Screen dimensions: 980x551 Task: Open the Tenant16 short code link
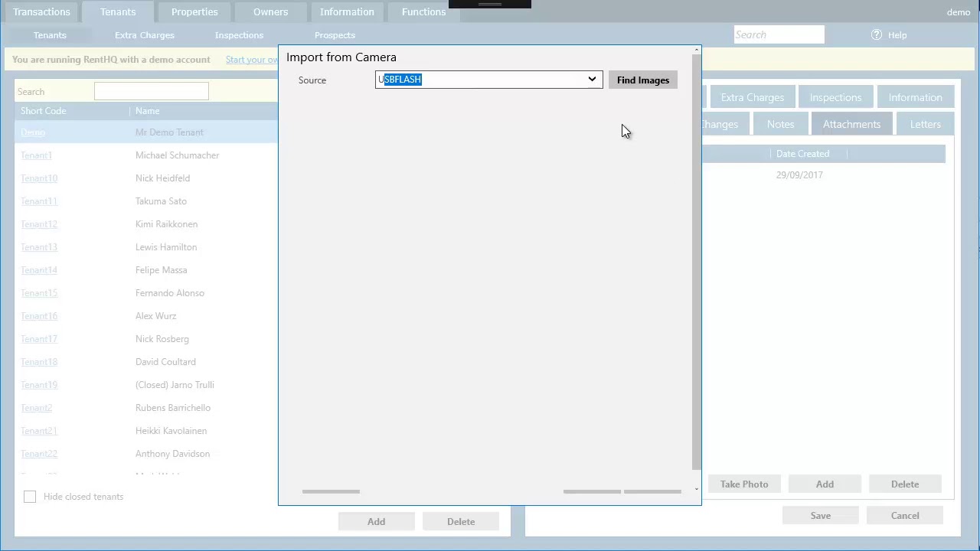(39, 316)
